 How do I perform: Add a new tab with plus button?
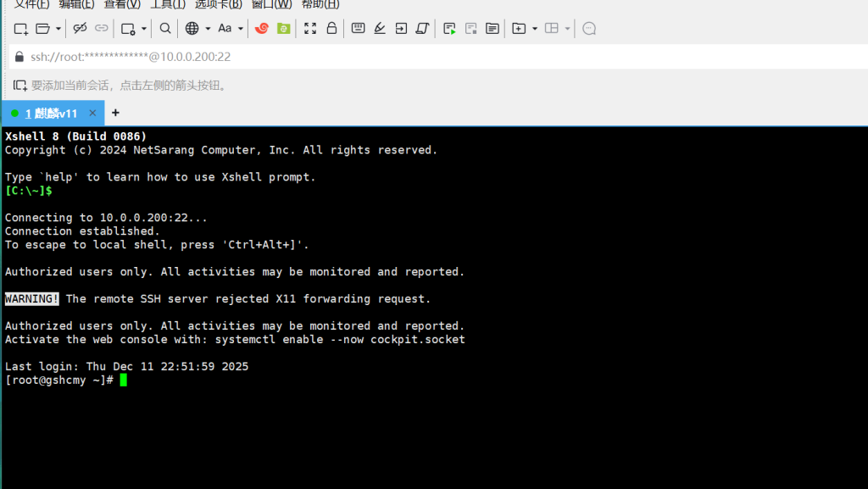pos(116,113)
